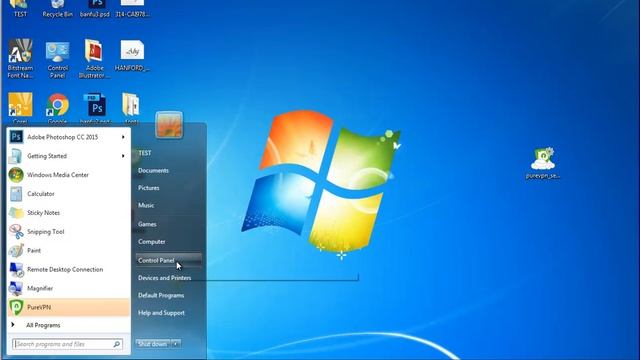Open Help and Support
Screen dimensions: 640x360
(162, 313)
